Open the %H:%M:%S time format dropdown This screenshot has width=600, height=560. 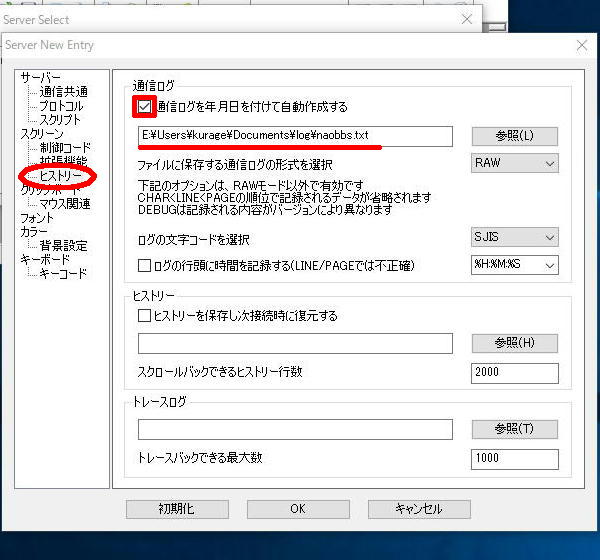pos(515,265)
